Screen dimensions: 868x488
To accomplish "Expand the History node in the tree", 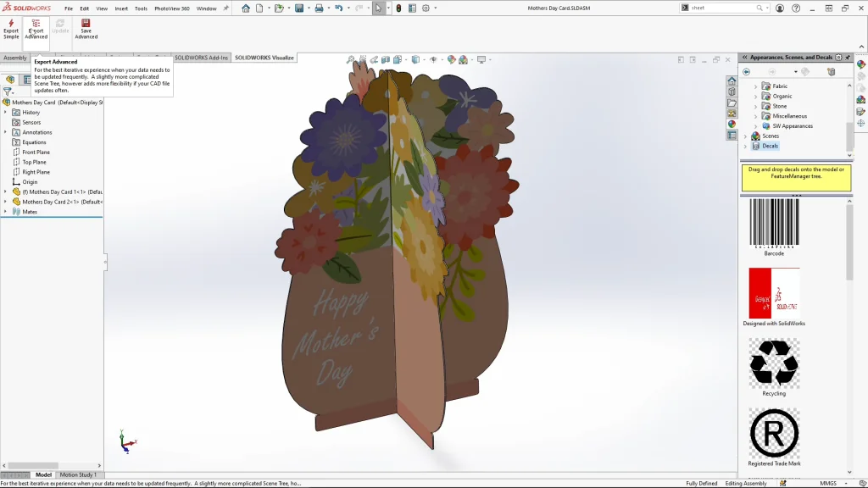I will point(5,113).
